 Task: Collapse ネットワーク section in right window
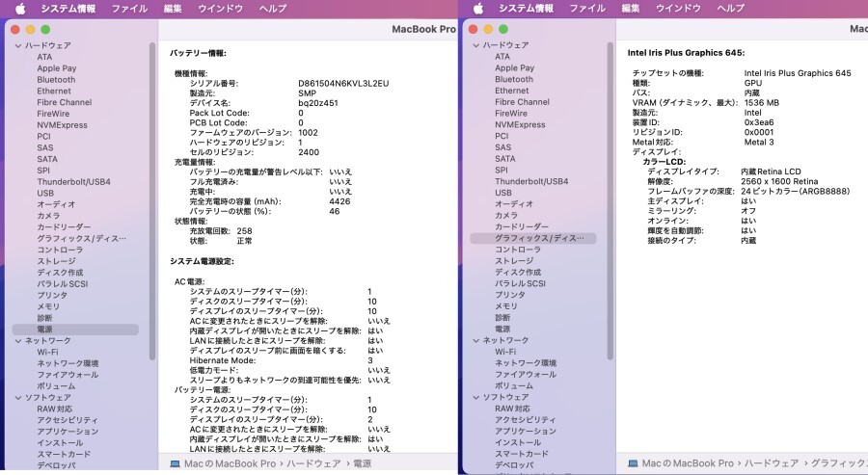pyautogui.click(x=476, y=340)
